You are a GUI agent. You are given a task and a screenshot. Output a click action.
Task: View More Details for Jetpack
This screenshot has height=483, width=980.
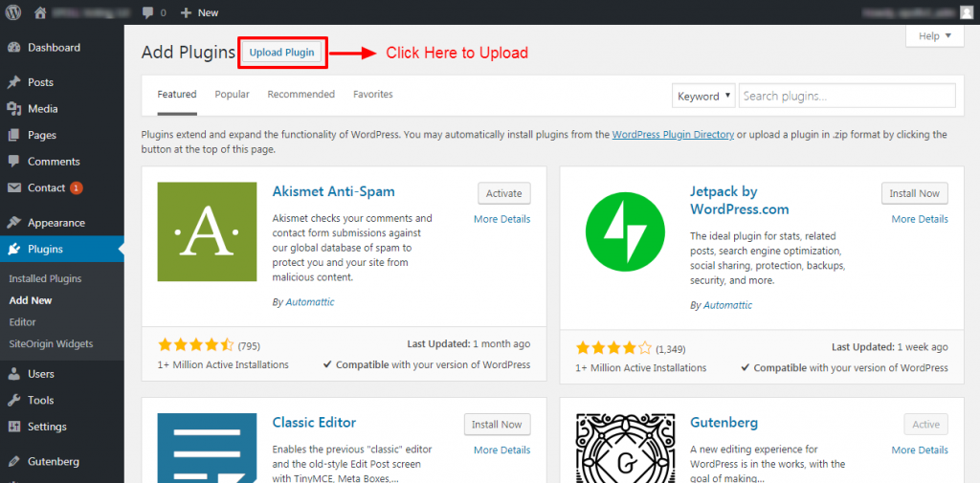pyautogui.click(x=920, y=219)
